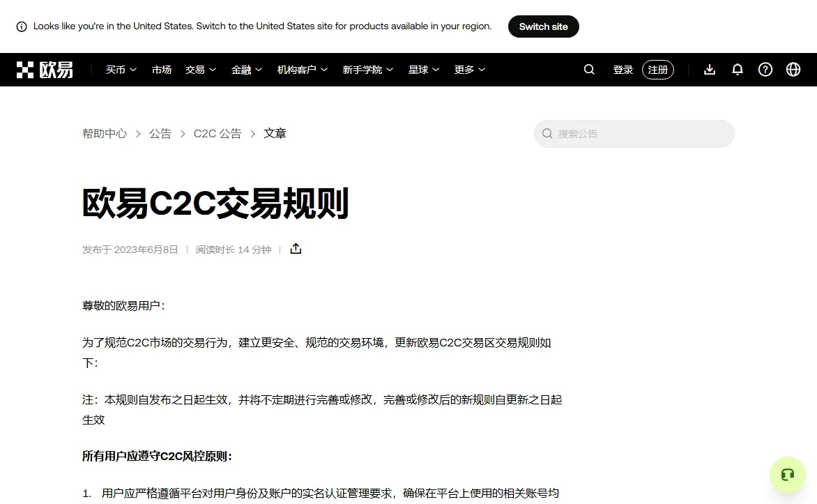Expand the 金融 dropdown menu
Screen dimensions: 817x504
tap(247, 69)
